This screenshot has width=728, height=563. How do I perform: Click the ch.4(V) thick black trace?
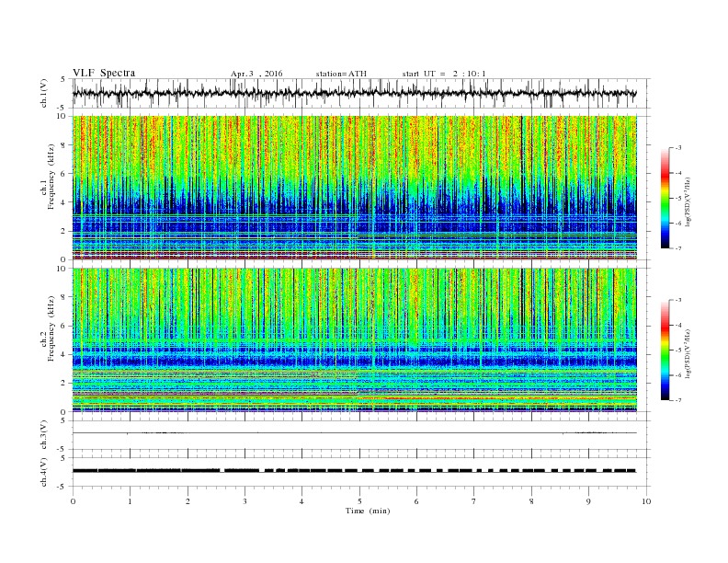point(355,471)
